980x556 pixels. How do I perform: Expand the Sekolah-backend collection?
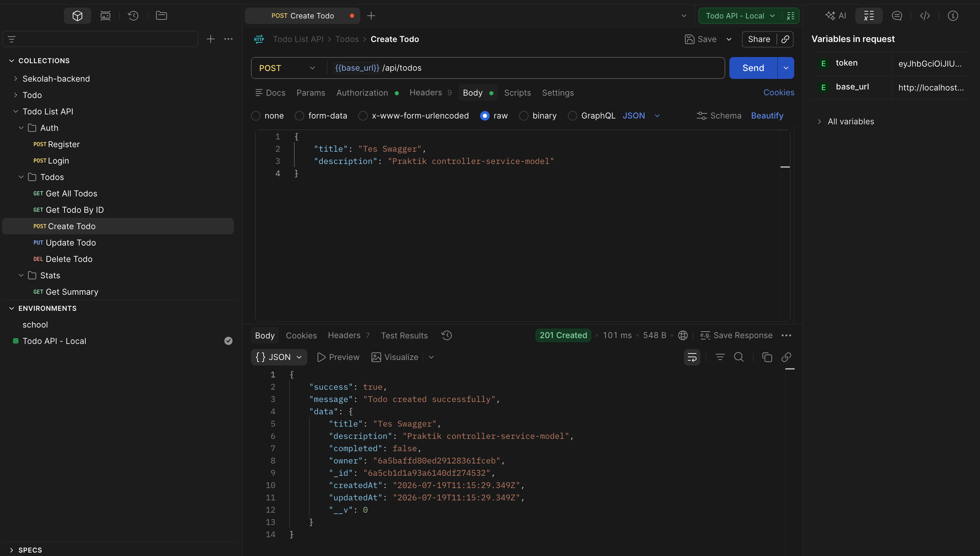16,79
